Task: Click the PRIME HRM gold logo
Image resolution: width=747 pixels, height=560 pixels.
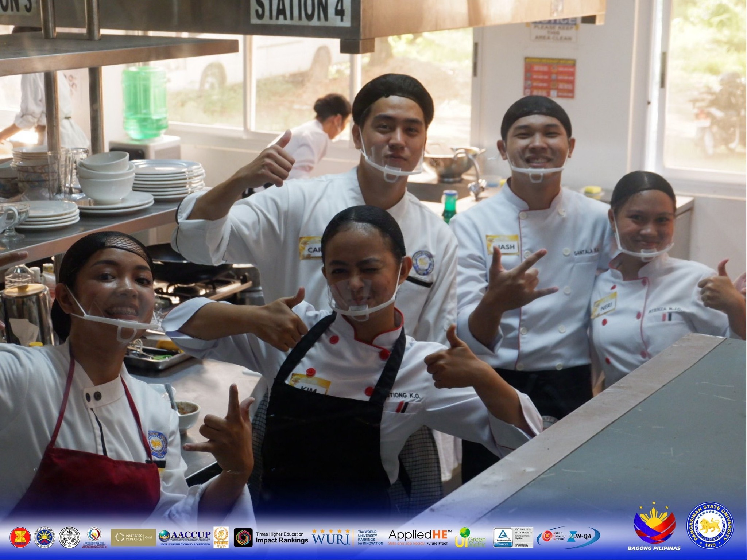Action: (x=221, y=537)
